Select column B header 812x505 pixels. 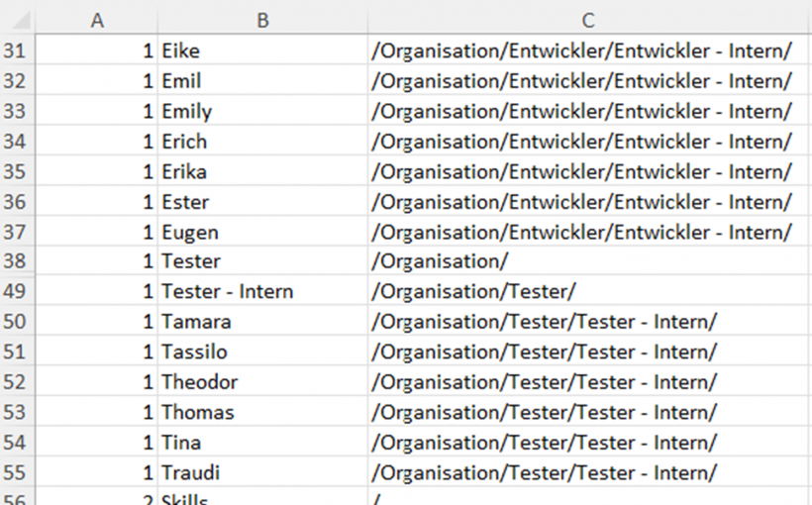262,20
